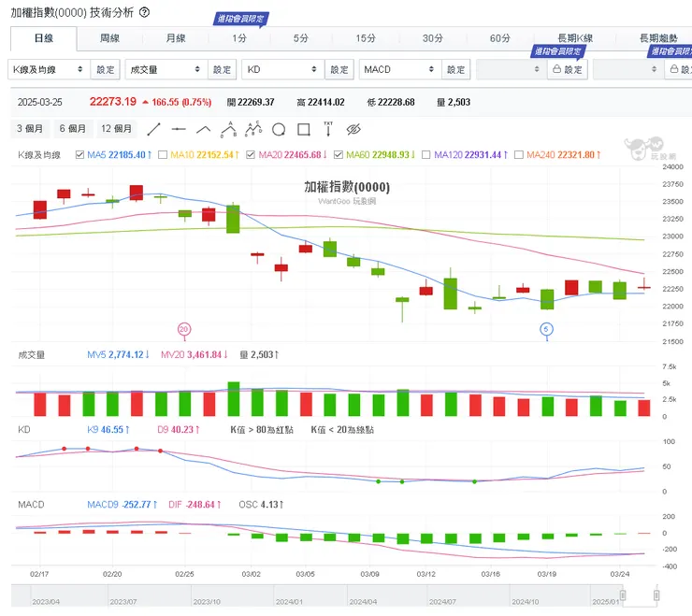Click the hide drawings eye icon

(x=353, y=129)
